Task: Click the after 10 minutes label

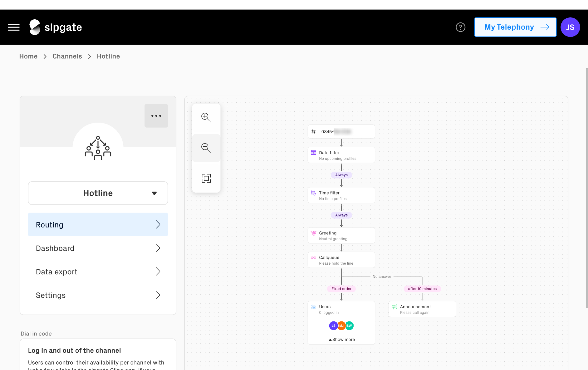Action: click(x=422, y=289)
